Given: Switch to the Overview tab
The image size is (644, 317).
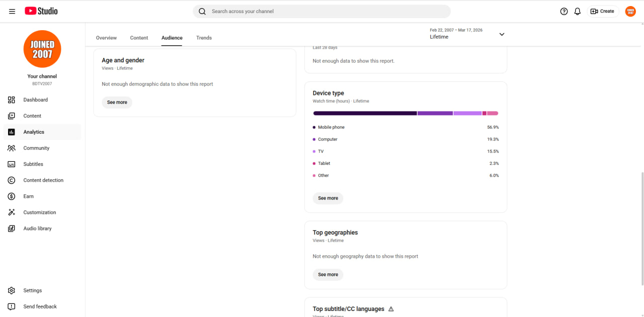Looking at the screenshot, I should click(x=106, y=38).
